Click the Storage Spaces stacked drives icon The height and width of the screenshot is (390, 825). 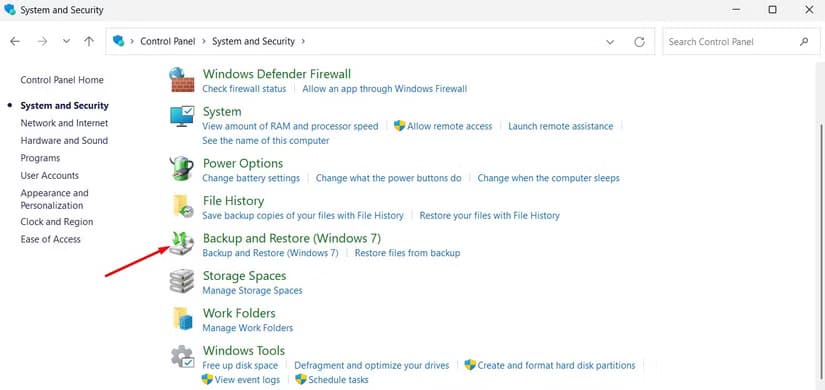(182, 282)
